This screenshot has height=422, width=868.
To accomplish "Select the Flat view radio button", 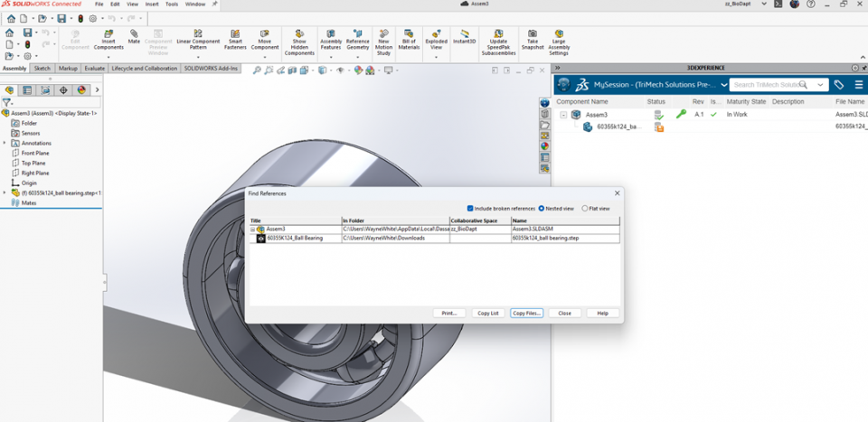I will coord(585,209).
